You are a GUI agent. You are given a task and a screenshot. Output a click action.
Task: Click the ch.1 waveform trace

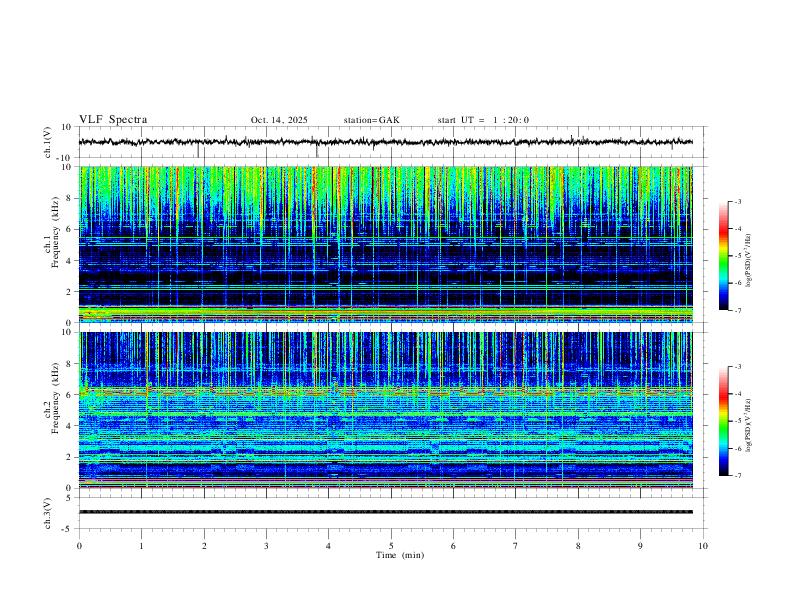tap(386, 142)
